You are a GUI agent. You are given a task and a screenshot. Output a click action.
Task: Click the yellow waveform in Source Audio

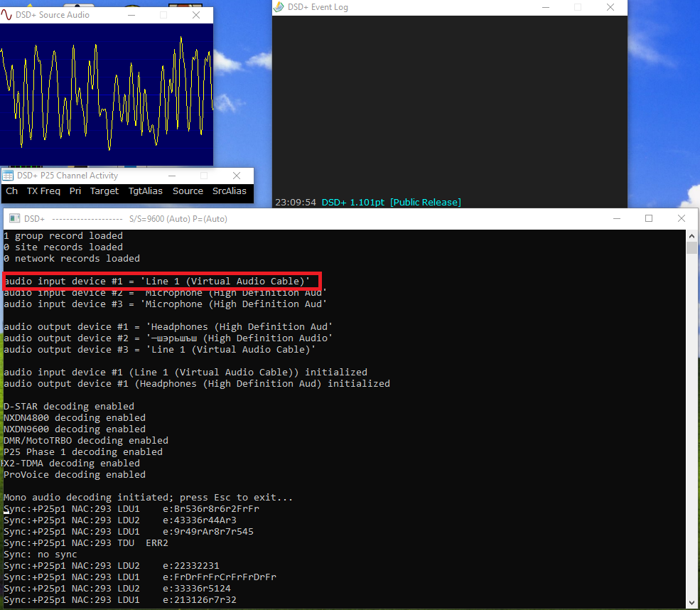[107, 92]
